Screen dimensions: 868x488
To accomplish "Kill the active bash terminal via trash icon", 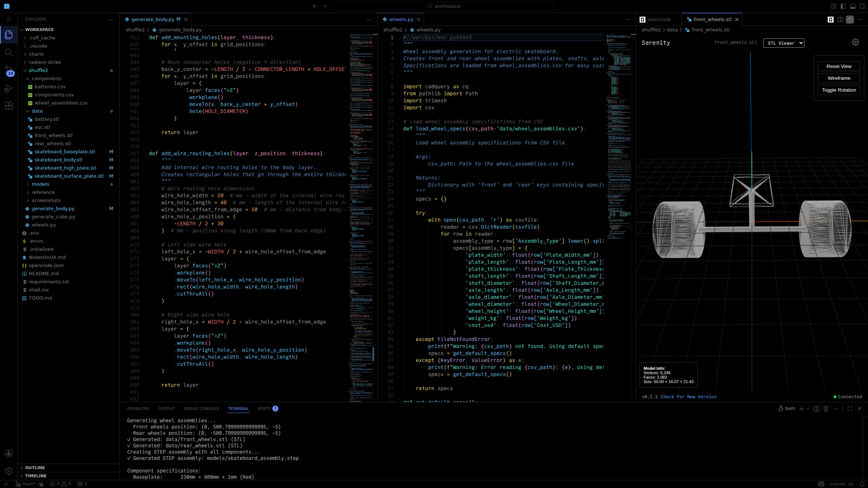I will pyautogui.click(x=826, y=409).
